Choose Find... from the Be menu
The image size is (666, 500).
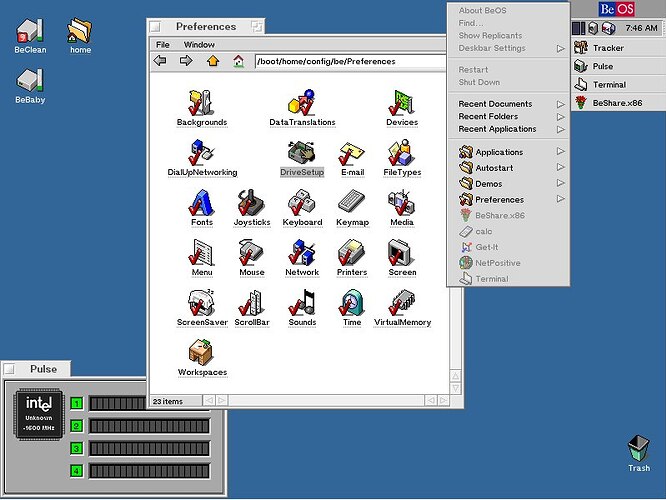(508, 23)
